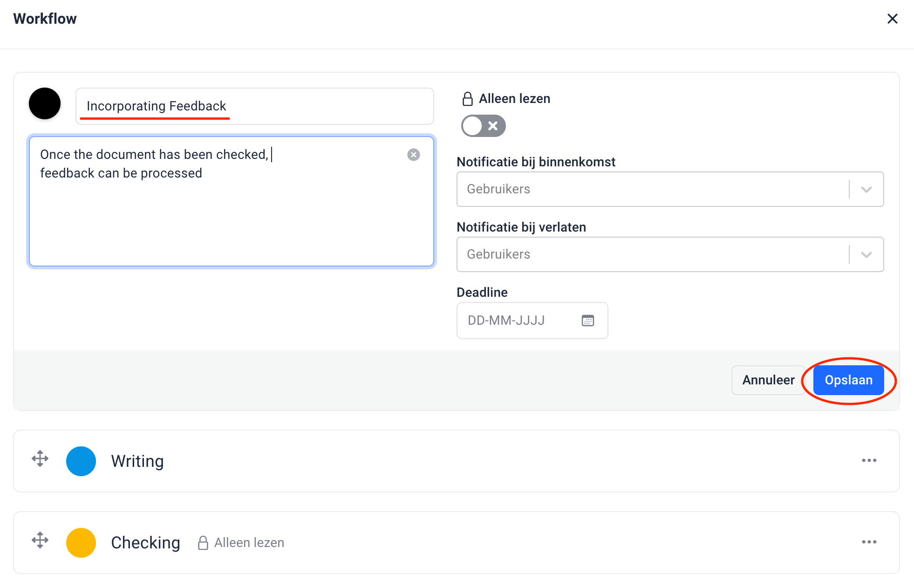Click the yellow Checking color circle
Image resolution: width=914 pixels, height=588 pixels.
[81, 543]
